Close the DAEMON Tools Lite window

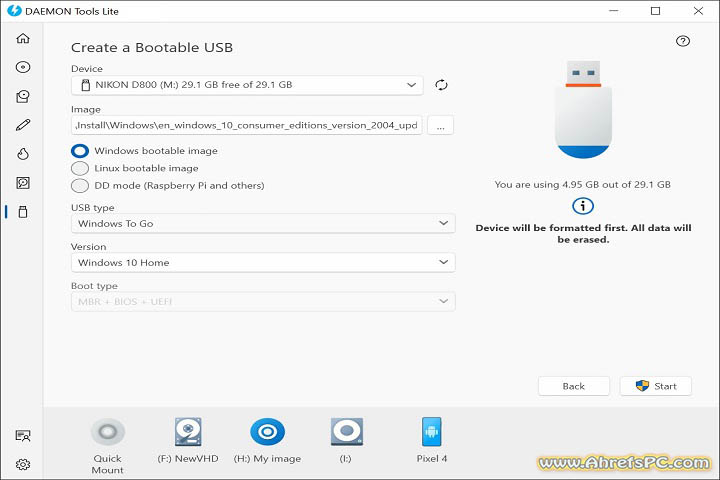[698, 11]
